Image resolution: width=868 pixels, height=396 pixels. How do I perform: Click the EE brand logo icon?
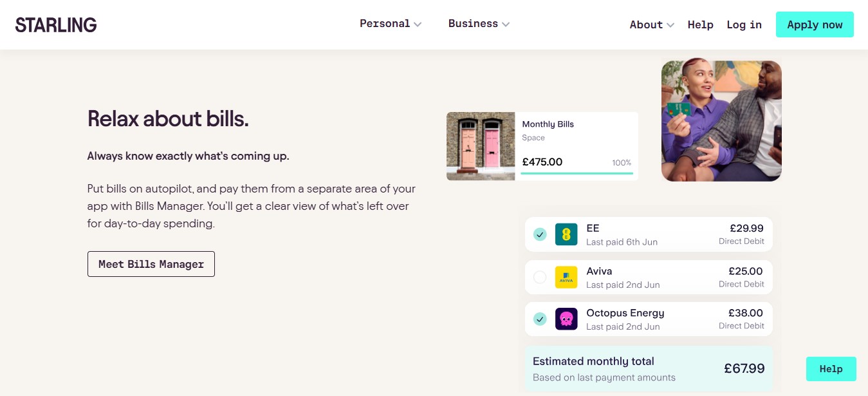click(566, 234)
